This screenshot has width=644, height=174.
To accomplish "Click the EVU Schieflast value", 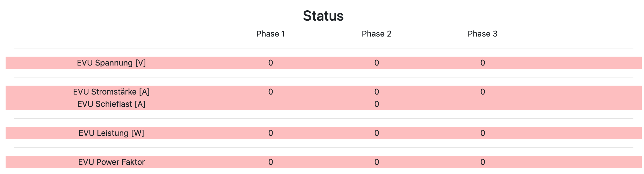I will click(x=376, y=104).
